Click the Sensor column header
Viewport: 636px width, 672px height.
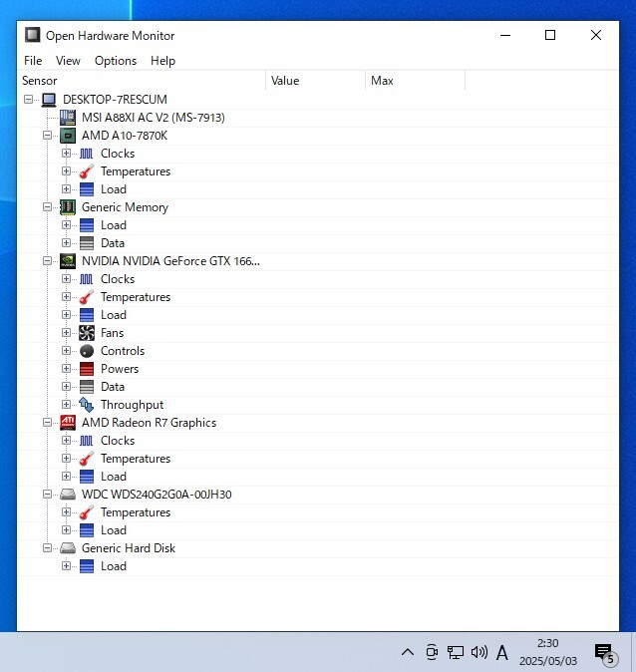[142, 81]
